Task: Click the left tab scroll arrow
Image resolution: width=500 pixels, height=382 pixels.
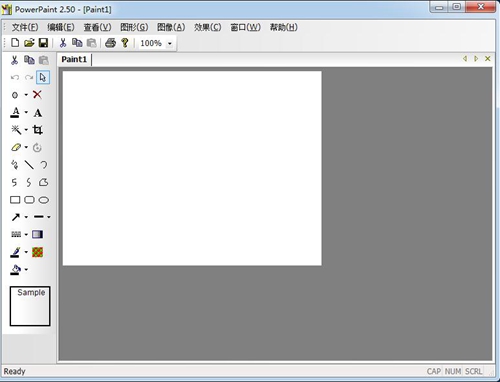Action: [465, 59]
